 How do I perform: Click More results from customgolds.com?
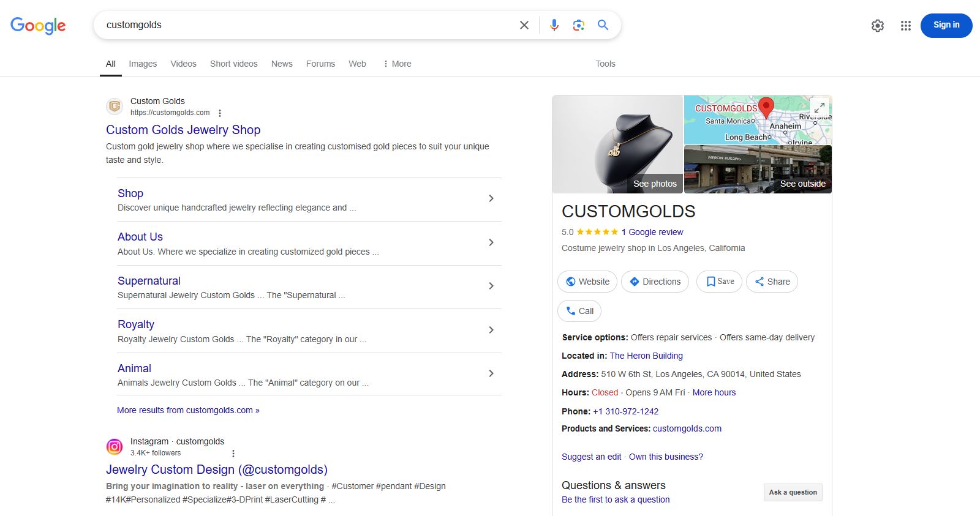pos(188,410)
